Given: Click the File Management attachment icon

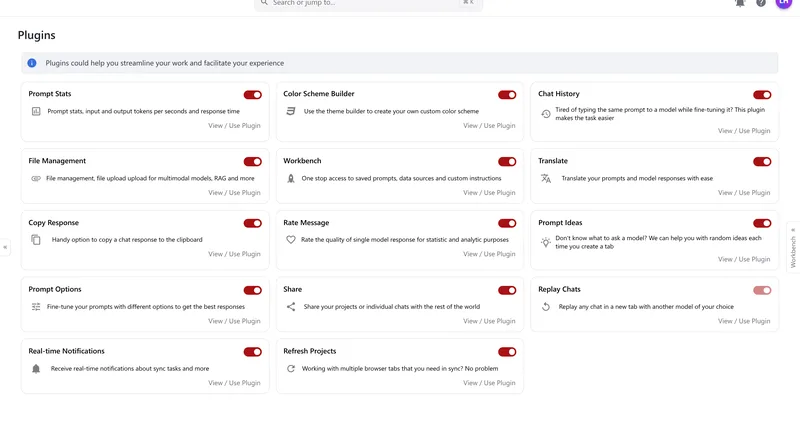Looking at the screenshot, I should pyautogui.click(x=36, y=179).
